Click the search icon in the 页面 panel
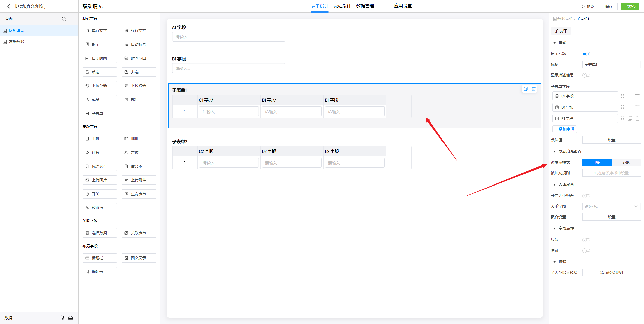The width and height of the screenshot is (644, 324). (64, 19)
